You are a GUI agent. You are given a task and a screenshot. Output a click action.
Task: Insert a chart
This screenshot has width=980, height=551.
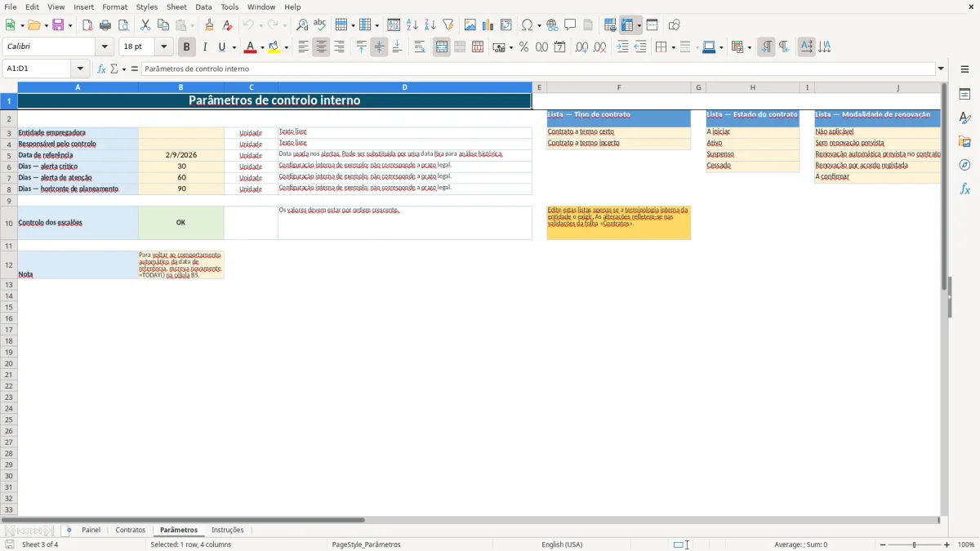pos(488,25)
